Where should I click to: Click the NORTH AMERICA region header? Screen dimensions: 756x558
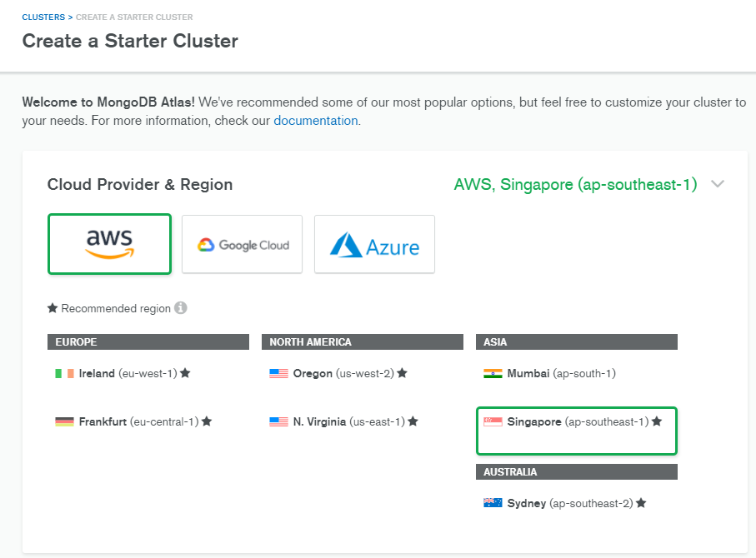pyautogui.click(x=363, y=341)
